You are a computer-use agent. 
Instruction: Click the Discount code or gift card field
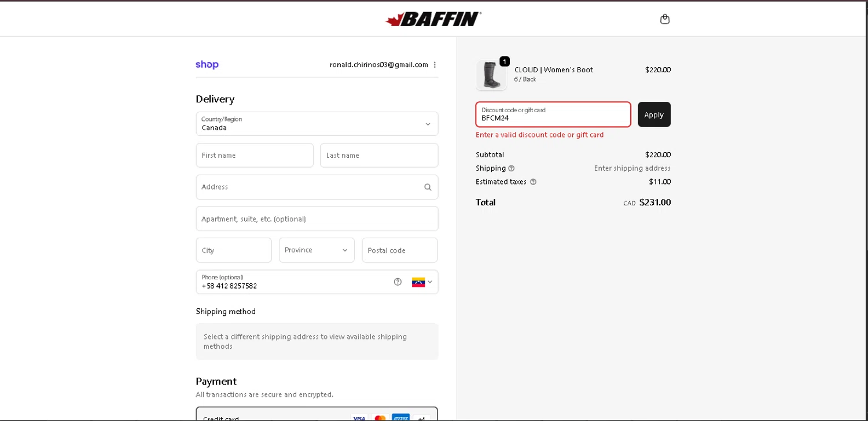pos(553,115)
